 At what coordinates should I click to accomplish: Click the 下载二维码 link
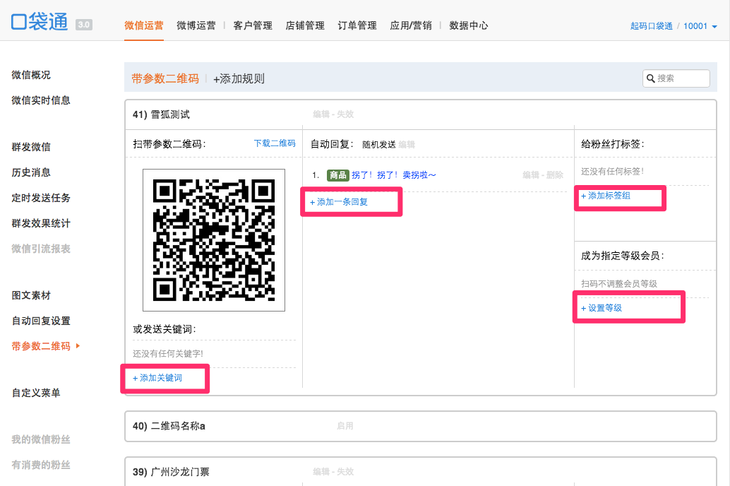(274, 144)
